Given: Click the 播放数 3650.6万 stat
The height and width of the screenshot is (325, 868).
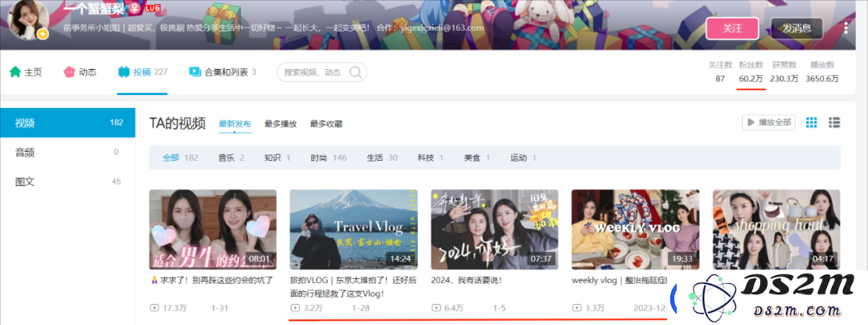Looking at the screenshot, I should [x=822, y=72].
